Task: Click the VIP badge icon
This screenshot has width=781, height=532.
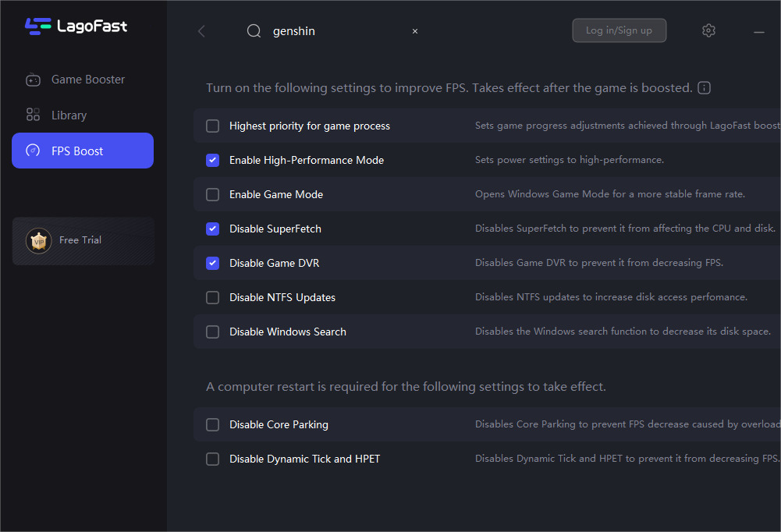Action: point(38,240)
